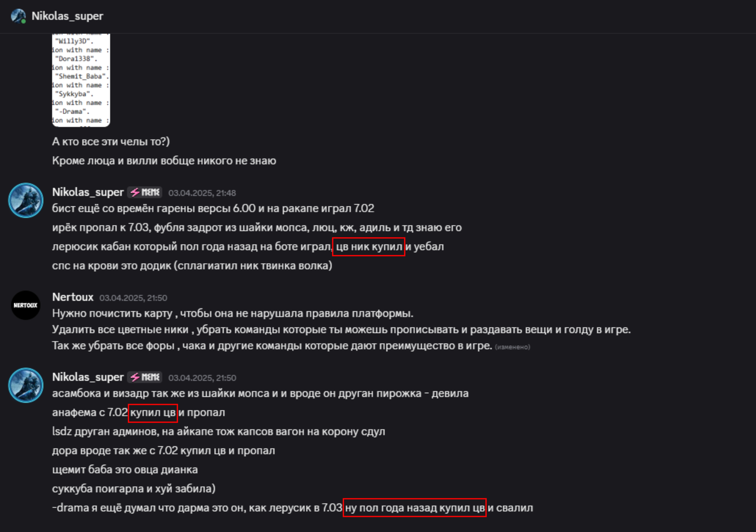
Task: Click Nikolas_super username at 21:50 message
Action: 88,377
